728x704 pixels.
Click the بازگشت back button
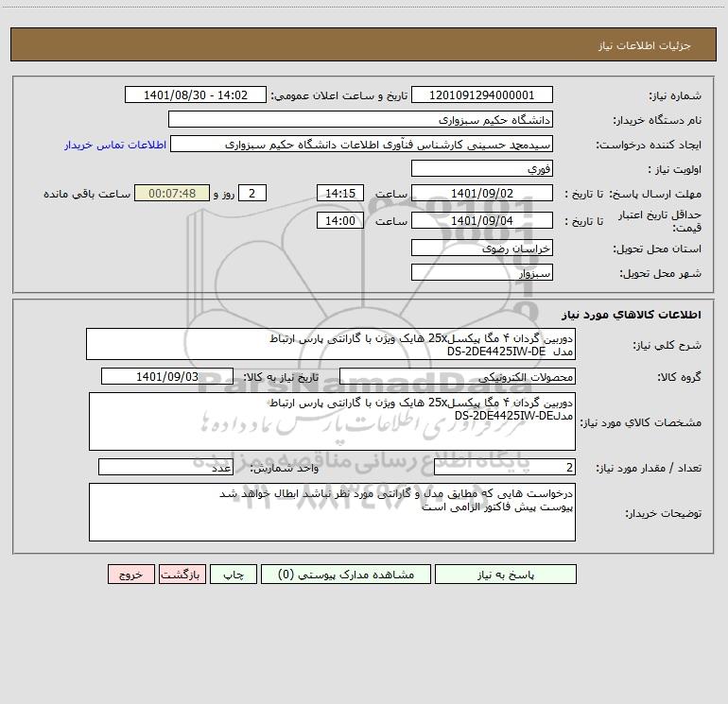tap(182, 575)
